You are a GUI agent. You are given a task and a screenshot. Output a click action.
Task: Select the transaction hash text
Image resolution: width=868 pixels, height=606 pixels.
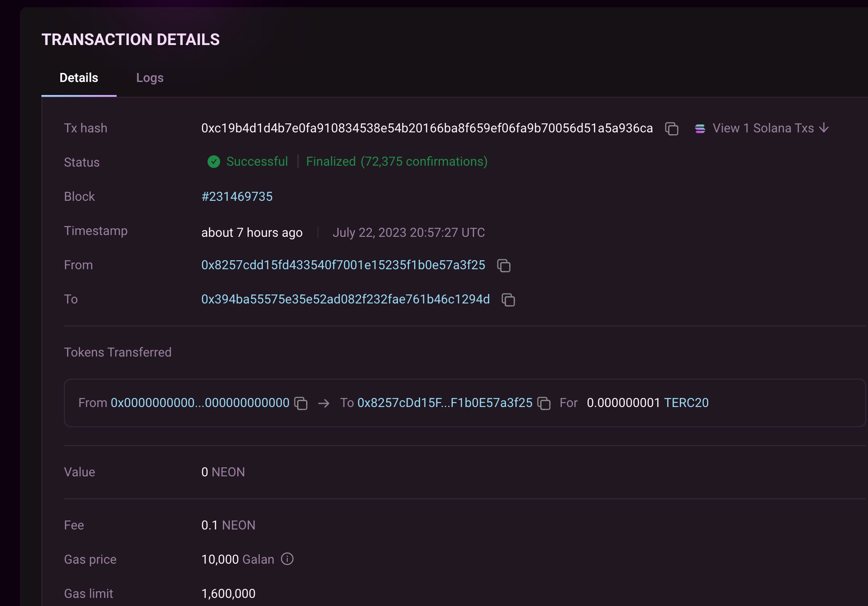[427, 128]
